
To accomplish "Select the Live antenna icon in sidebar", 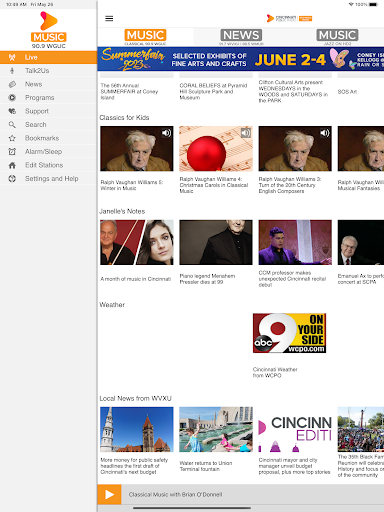I will click(x=12, y=57).
